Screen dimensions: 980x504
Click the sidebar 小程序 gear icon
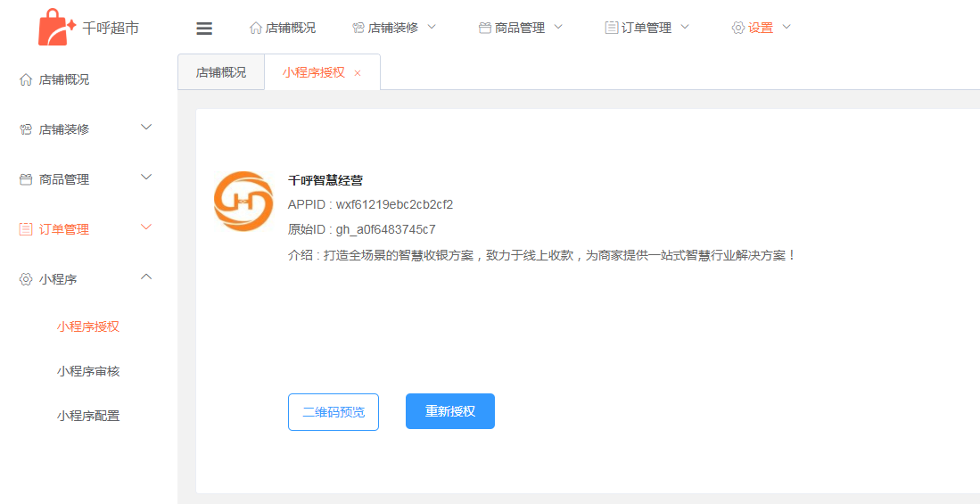pyautogui.click(x=26, y=279)
